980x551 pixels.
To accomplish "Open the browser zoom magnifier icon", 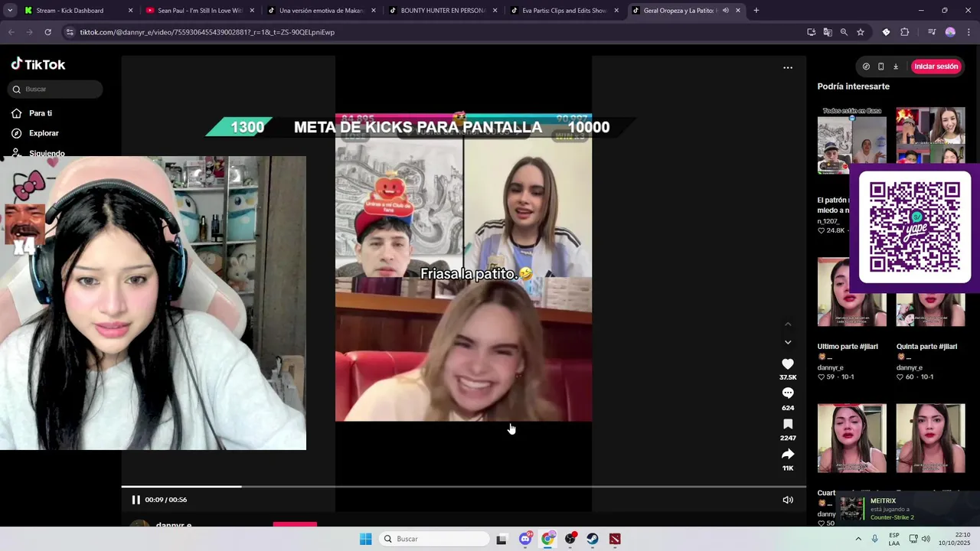I will [x=844, y=32].
